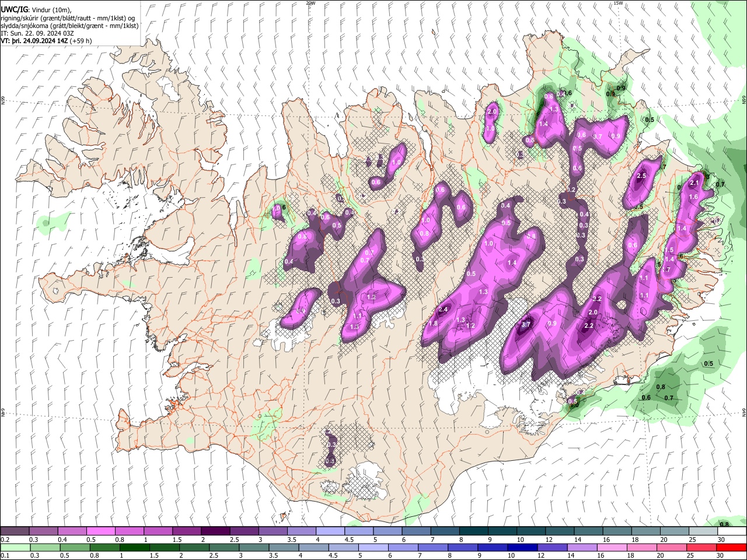Click the 3.7 snowfall value on map
This screenshot has height=560, width=747.
(x=525, y=324)
